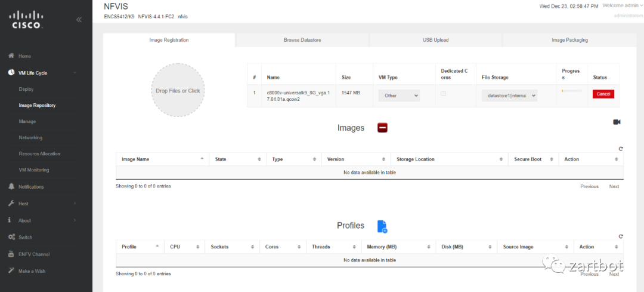
Task: Expand the Welcome admin user menu
Action: click(623, 6)
